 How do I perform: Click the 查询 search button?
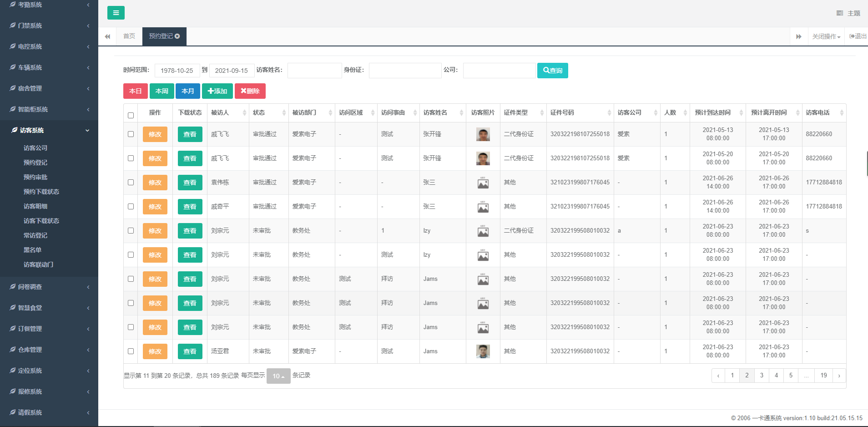click(x=552, y=71)
